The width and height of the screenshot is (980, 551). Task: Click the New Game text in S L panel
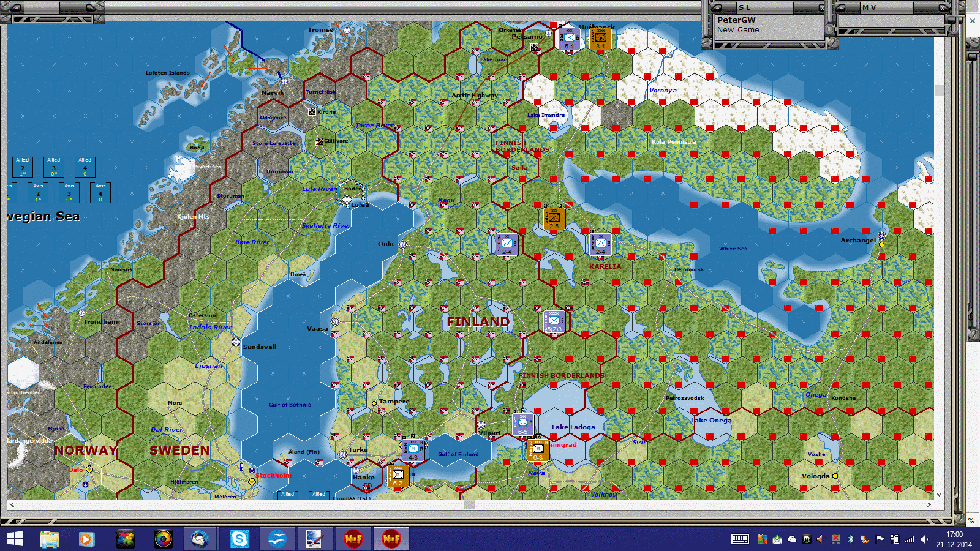(738, 29)
